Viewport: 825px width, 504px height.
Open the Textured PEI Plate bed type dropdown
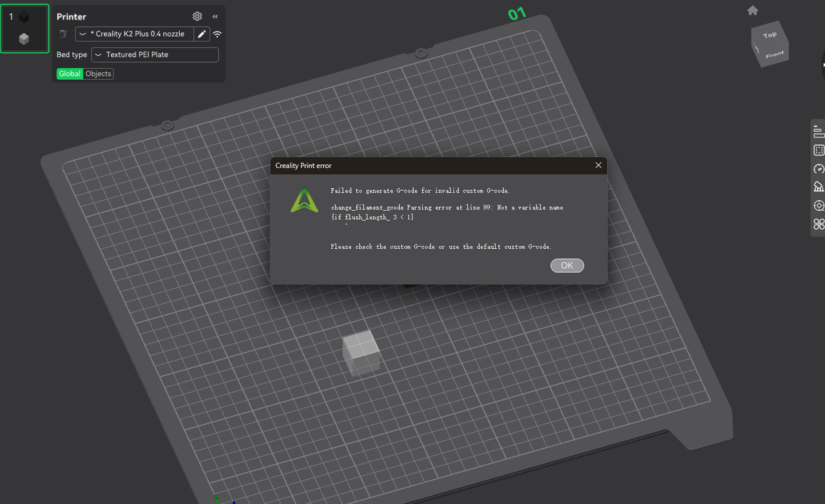click(155, 55)
